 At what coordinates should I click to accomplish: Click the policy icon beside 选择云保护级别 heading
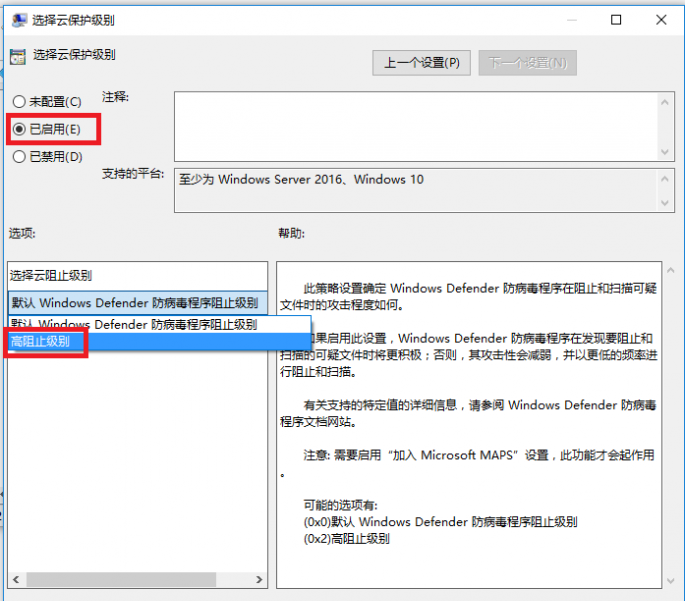click(18, 56)
